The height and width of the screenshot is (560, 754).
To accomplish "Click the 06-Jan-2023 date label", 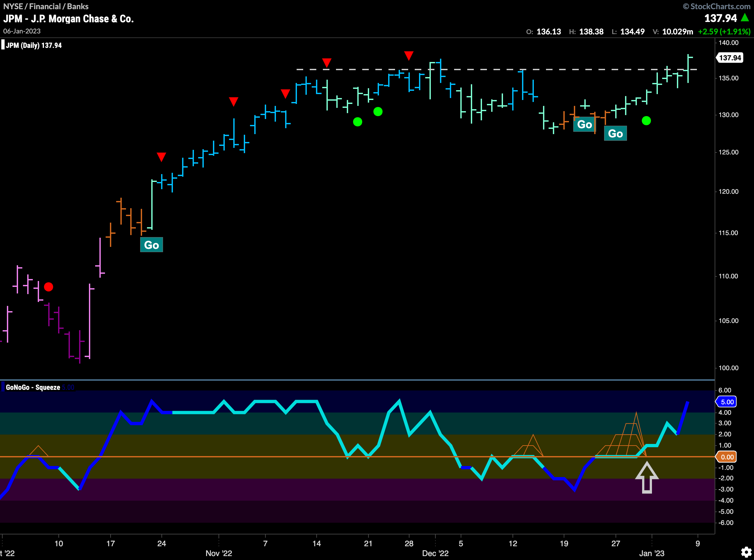I will [22, 31].
